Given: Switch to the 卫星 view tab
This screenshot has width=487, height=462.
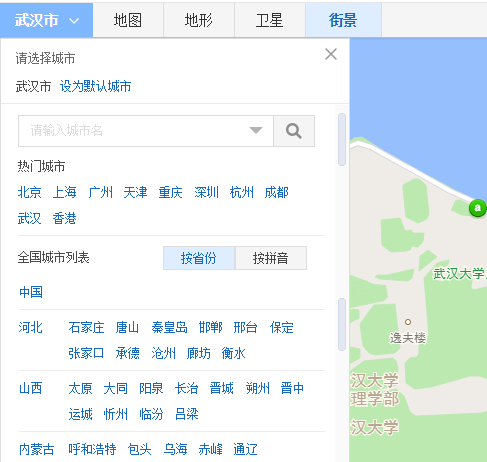Looking at the screenshot, I should [x=270, y=20].
